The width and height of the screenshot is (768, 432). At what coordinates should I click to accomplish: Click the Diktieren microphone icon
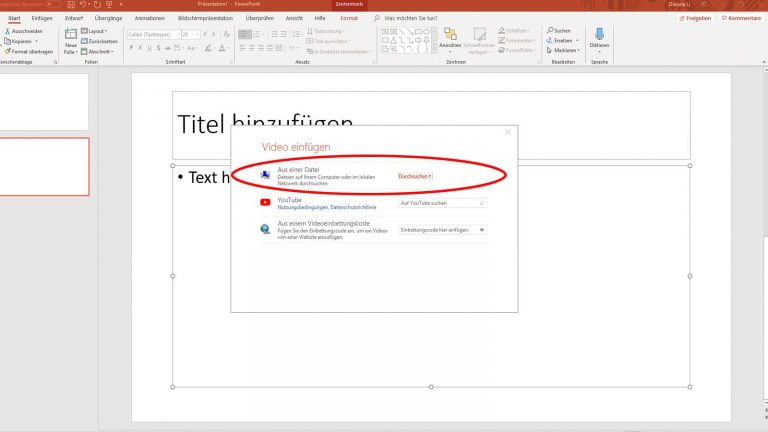[599, 35]
